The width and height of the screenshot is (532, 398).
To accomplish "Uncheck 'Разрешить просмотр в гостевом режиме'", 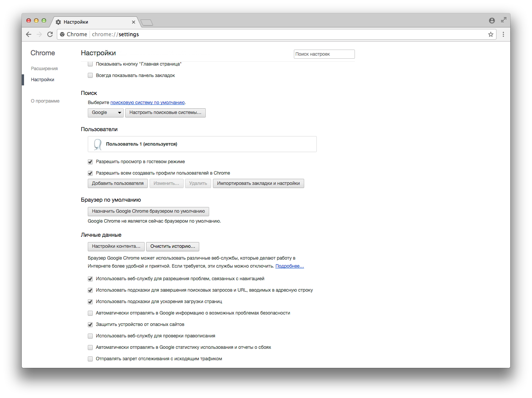I will click(90, 162).
